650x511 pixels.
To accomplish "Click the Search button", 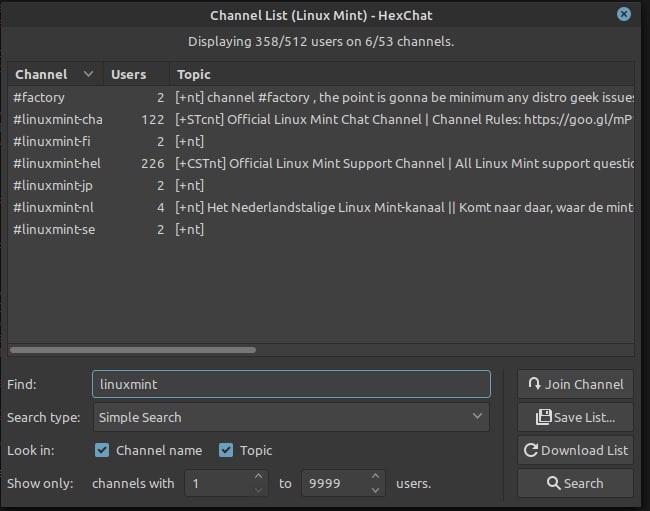I will (575, 483).
